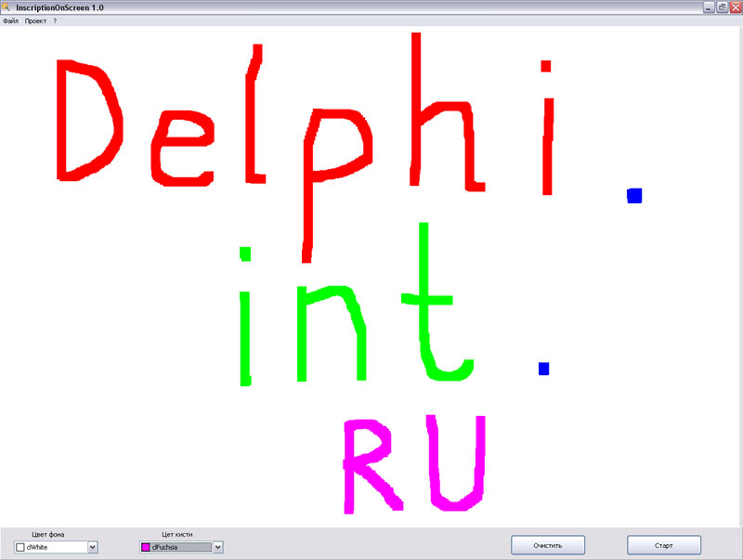Open the ? help menu
The height and width of the screenshot is (560, 743).
click(x=55, y=20)
